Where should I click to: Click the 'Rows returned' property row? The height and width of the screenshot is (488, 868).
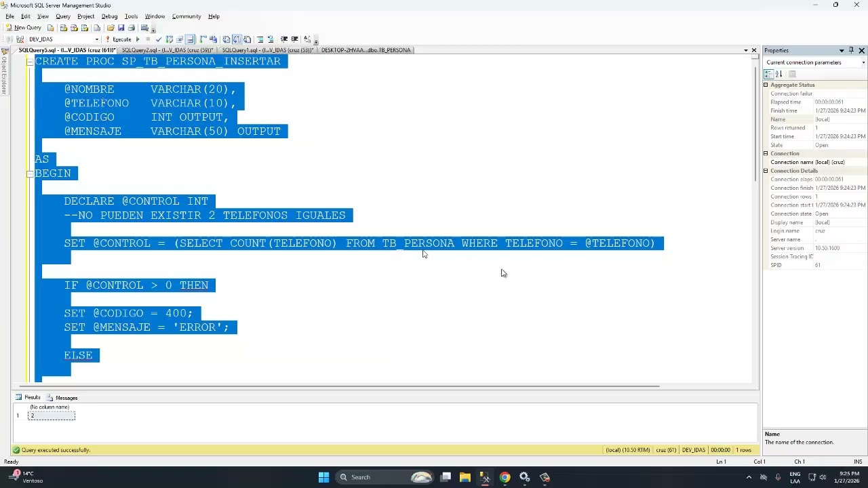[816, 128]
